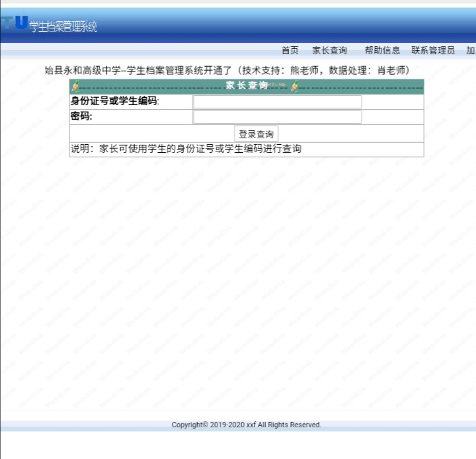Click the 说明 note below the login button
This screenshot has height=459, width=476.
186,149
